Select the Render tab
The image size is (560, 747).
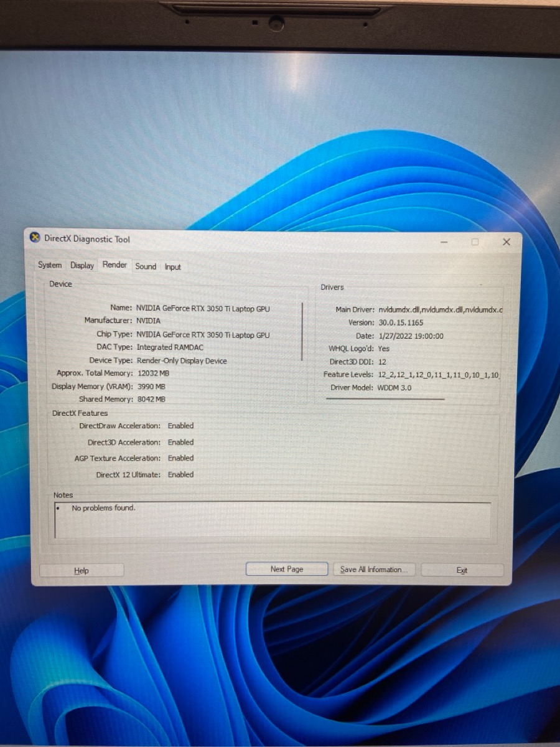[x=114, y=265]
